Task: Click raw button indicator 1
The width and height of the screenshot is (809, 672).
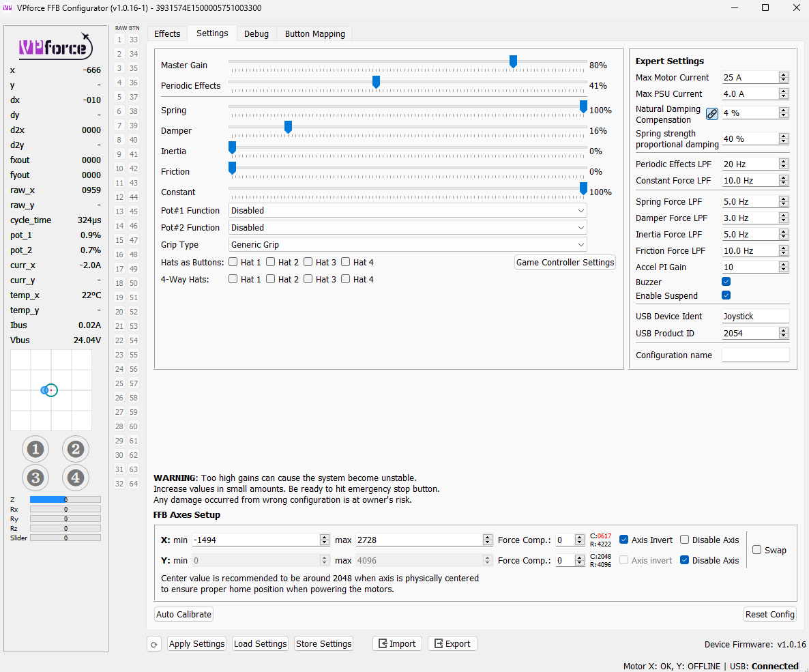Action: (x=119, y=40)
